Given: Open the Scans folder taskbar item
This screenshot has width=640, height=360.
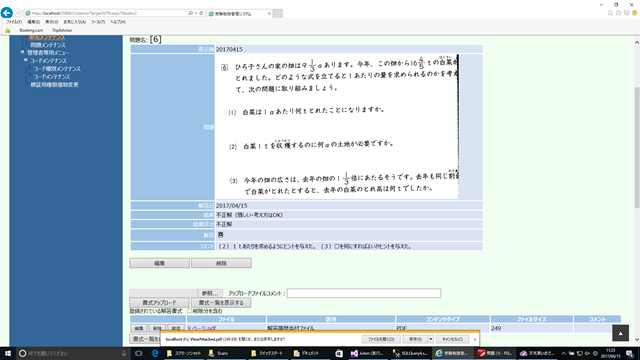Looking at the screenshot, I should (x=225, y=353).
